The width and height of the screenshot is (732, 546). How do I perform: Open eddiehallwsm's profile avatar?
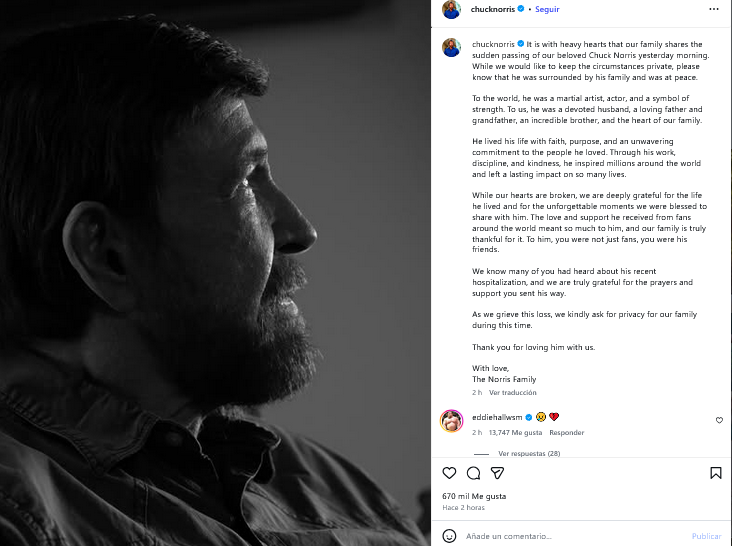pyautogui.click(x=451, y=421)
